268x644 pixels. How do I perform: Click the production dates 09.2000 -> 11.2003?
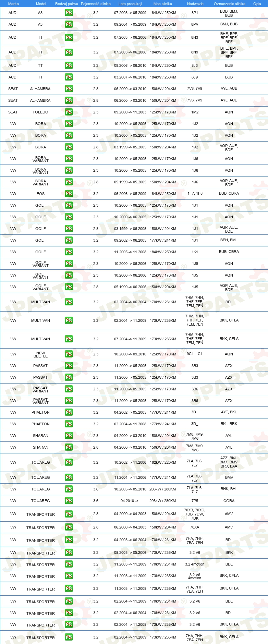[x=130, y=112]
